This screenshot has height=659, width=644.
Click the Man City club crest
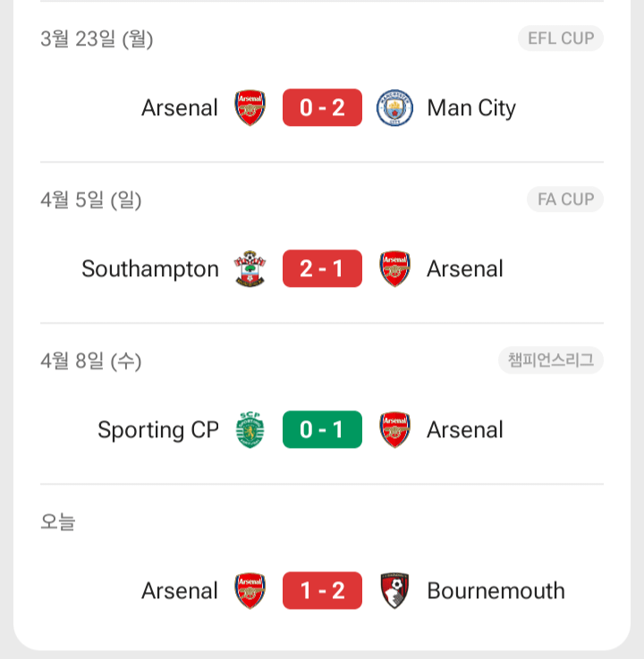pyautogui.click(x=394, y=108)
